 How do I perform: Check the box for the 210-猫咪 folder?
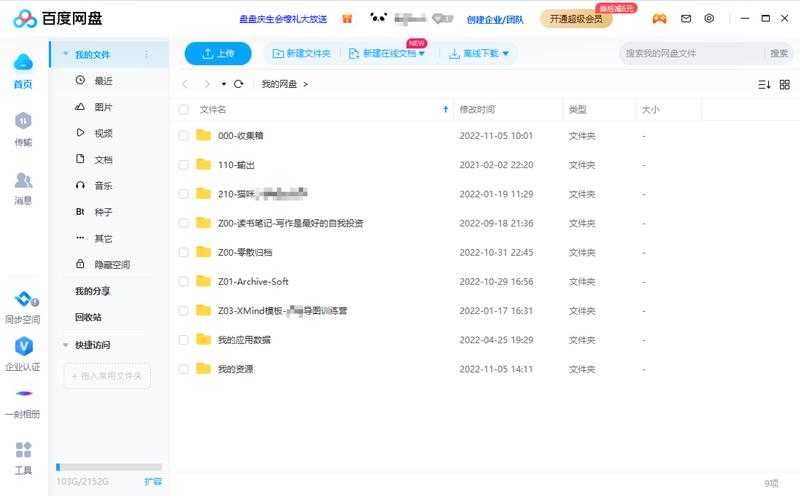pos(184,194)
